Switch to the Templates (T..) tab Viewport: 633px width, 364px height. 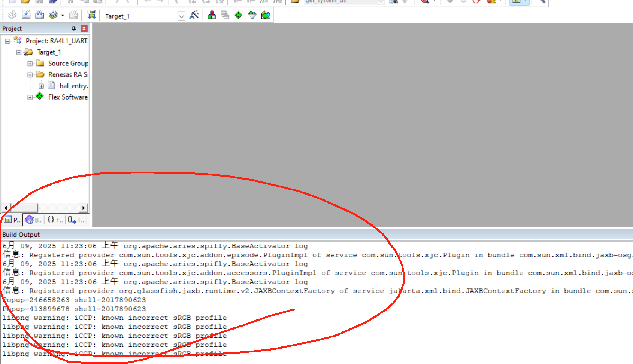click(76, 220)
